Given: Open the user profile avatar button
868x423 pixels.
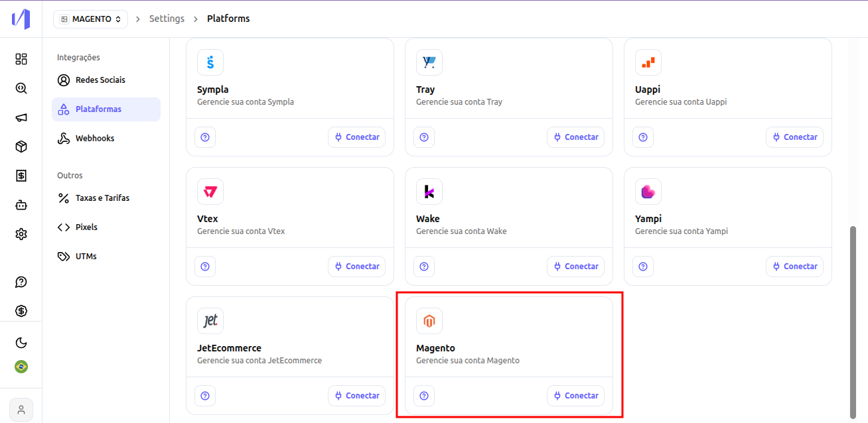Looking at the screenshot, I should pyautogui.click(x=21, y=410).
